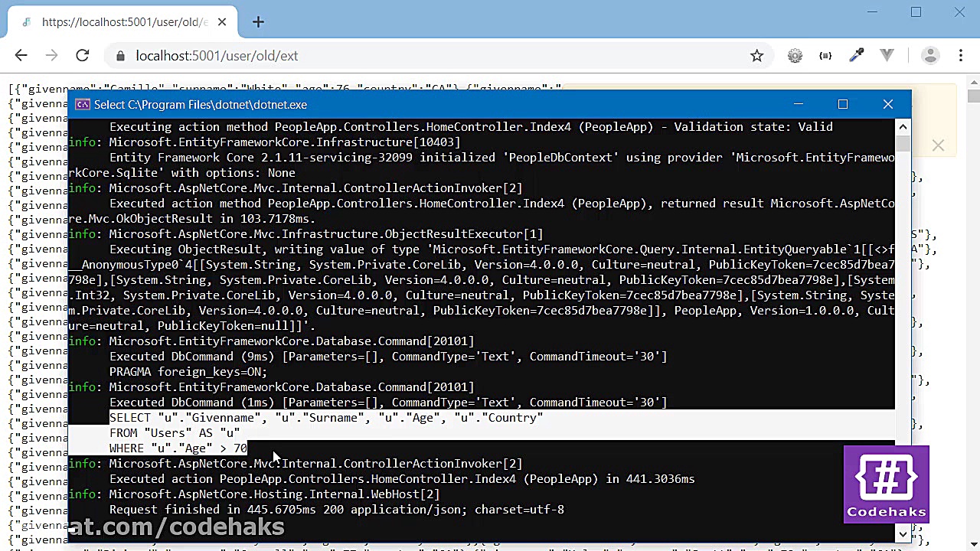Viewport: 980px width, 551px height.
Task: Open a new browser tab with the plus button
Action: [258, 22]
